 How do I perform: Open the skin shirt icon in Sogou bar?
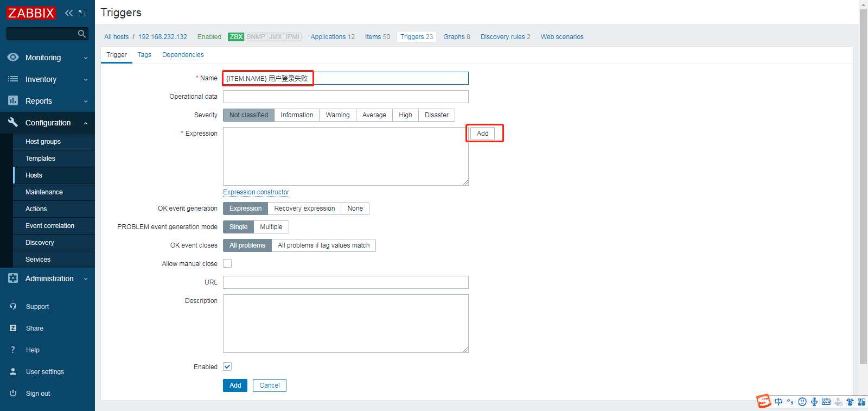pos(850,402)
